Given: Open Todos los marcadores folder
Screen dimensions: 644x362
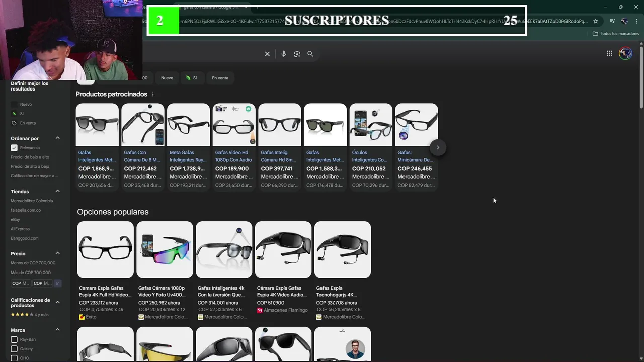Looking at the screenshot, I should [x=616, y=34].
